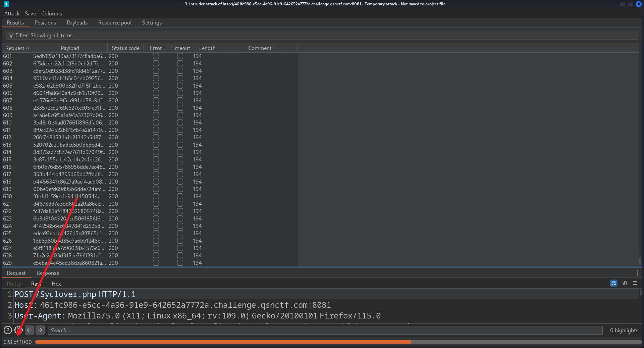This screenshot has width=644, height=348.
Task: Toggle Error checkbox for request 625
Action: pyautogui.click(x=156, y=234)
